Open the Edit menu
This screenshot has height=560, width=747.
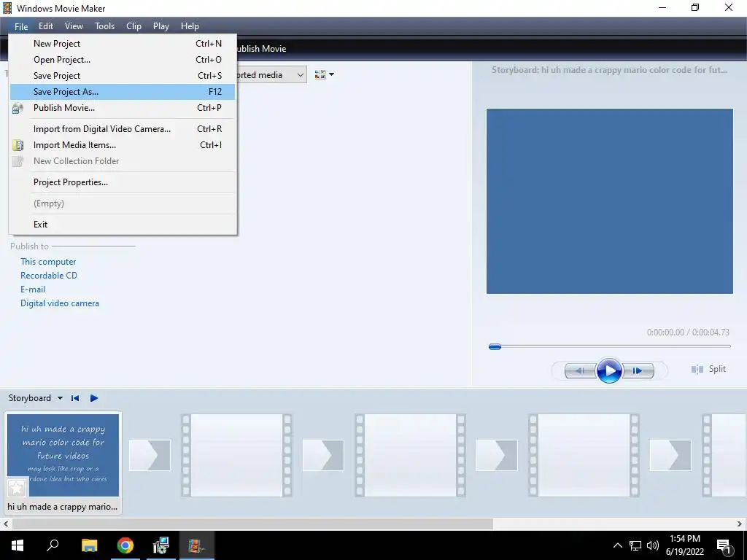(x=46, y=26)
